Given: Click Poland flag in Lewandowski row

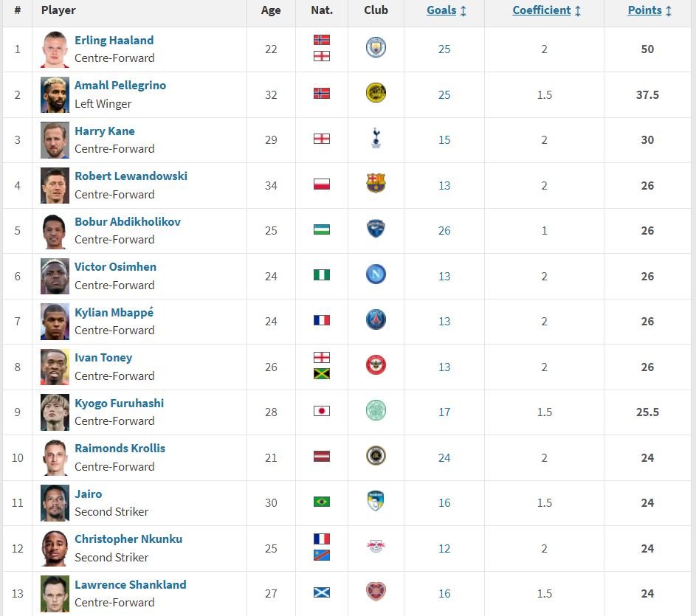Looking at the screenshot, I should tap(322, 184).
